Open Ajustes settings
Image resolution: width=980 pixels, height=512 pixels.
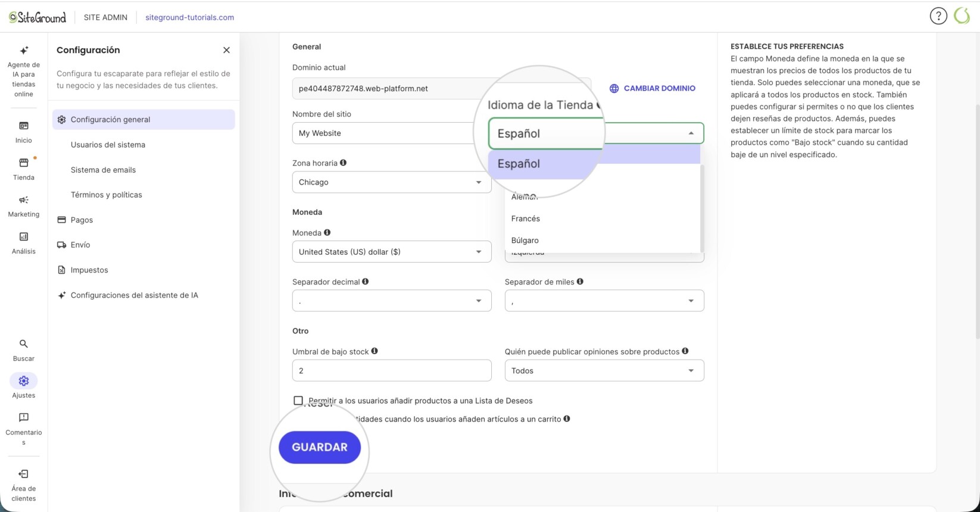(24, 386)
